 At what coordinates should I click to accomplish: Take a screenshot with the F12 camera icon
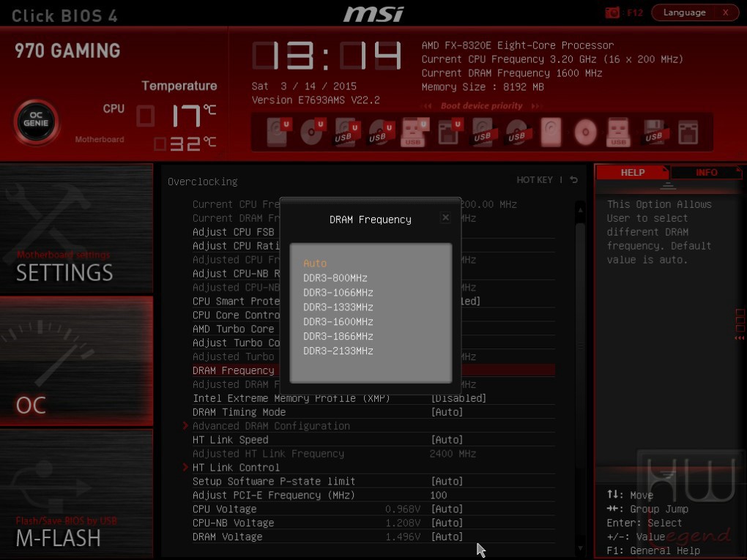pyautogui.click(x=612, y=12)
